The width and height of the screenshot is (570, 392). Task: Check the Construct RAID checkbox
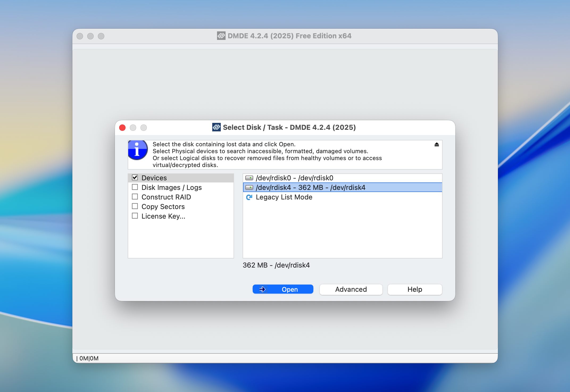tap(135, 197)
